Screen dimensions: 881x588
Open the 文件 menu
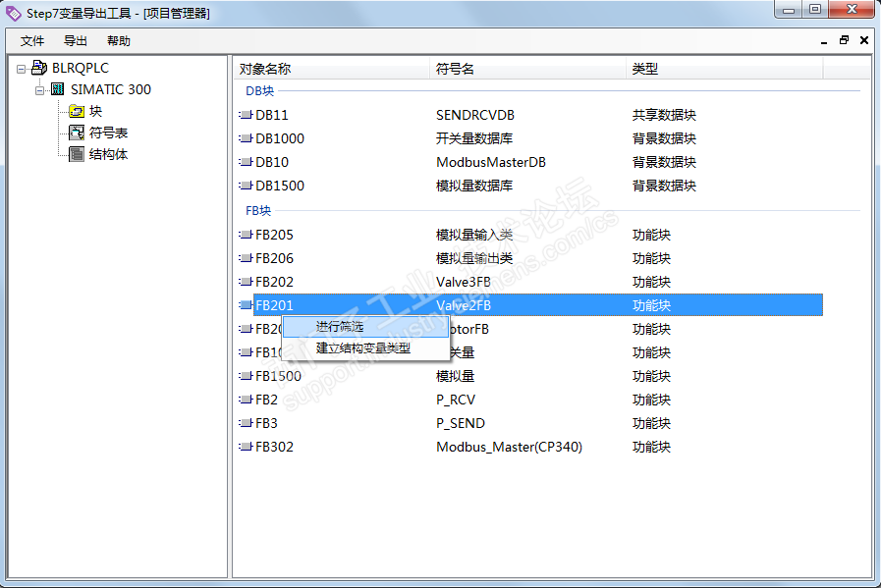(x=32, y=41)
